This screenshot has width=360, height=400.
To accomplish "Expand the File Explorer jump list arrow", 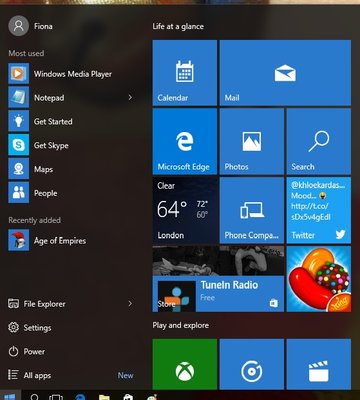I will (130, 303).
